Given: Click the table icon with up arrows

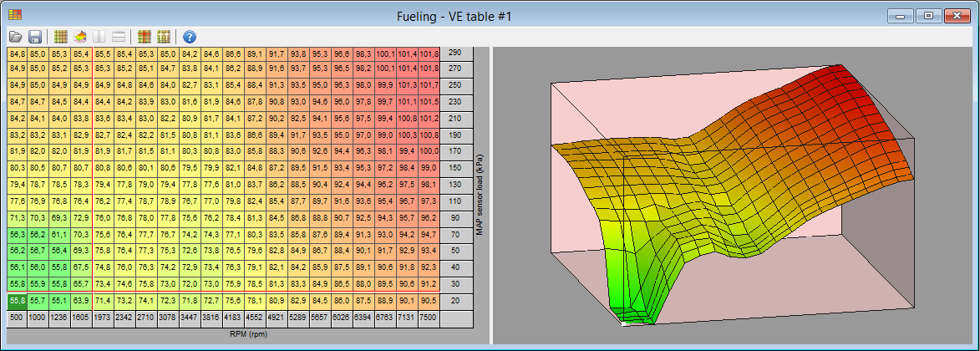Looking at the screenshot, I should click(x=164, y=37).
